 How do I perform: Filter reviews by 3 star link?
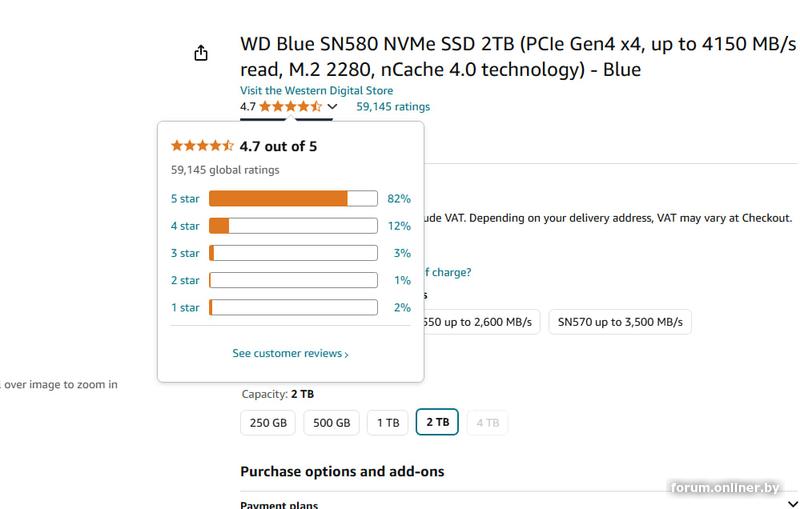[x=185, y=253]
